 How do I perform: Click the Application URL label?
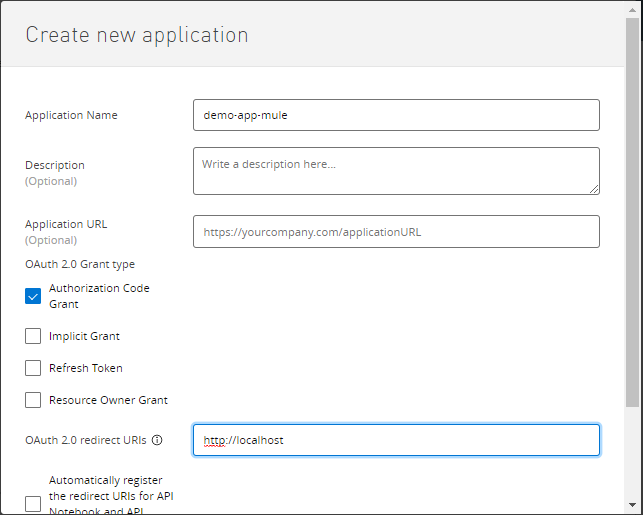[66, 224]
